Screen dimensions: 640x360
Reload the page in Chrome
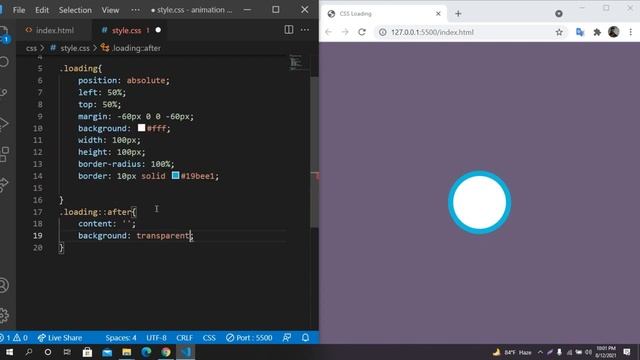coord(362,32)
